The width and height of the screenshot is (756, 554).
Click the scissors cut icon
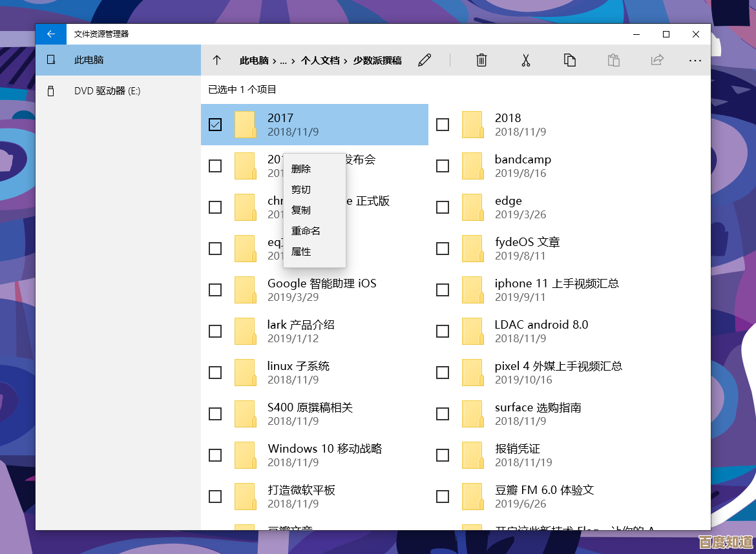[525, 60]
